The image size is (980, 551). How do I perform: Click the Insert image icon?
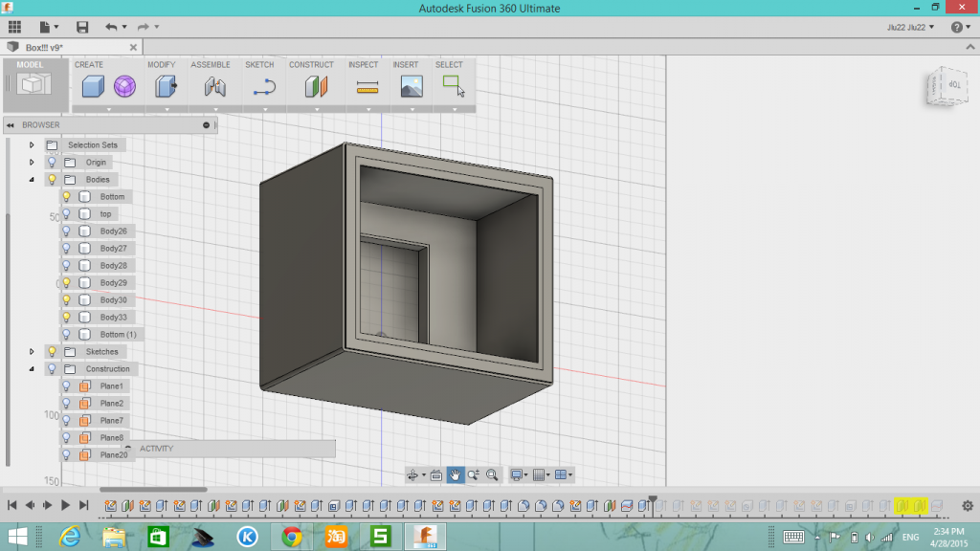(x=412, y=87)
